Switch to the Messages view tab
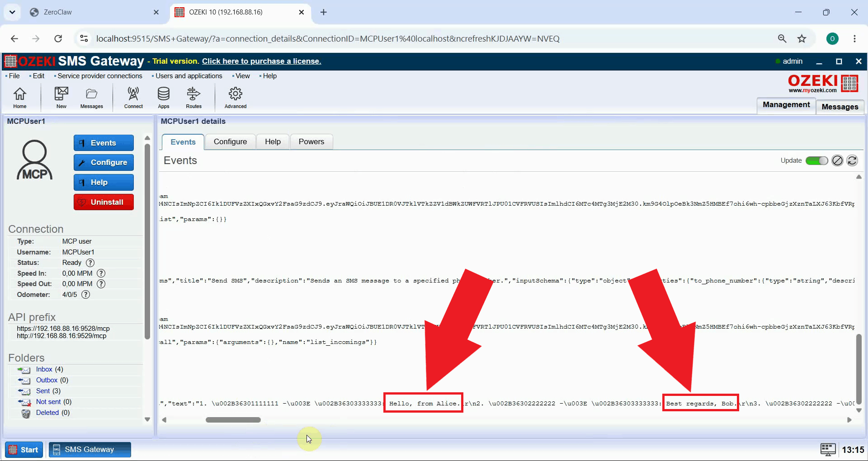This screenshot has width=868, height=461. (840, 107)
